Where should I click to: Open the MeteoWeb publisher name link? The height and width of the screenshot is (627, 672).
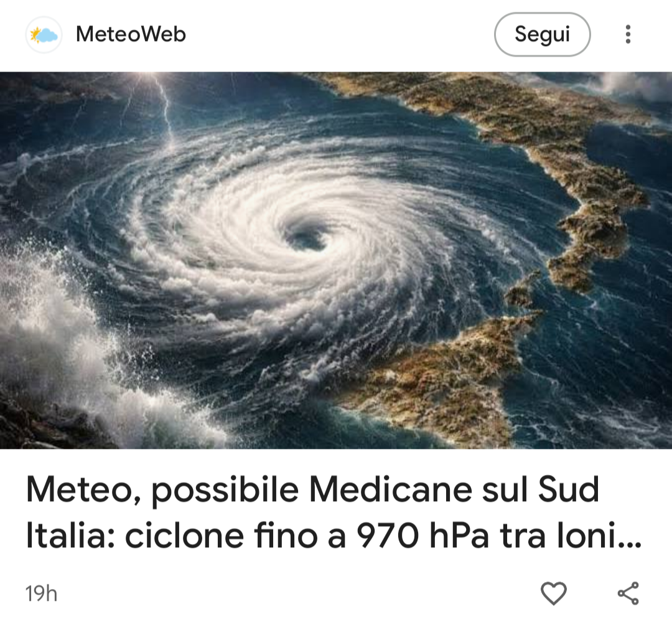coord(131,34)
